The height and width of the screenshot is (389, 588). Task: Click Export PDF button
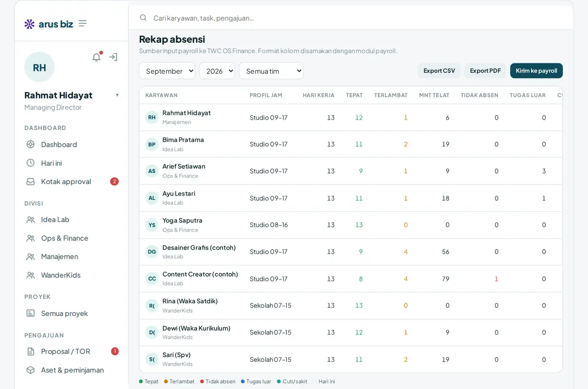(485, 71)
